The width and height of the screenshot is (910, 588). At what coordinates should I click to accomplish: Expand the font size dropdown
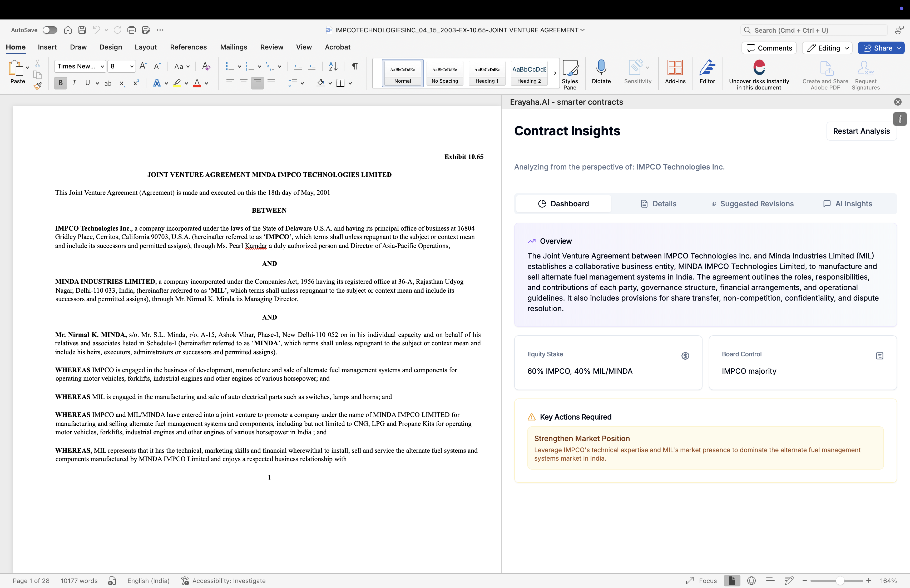[132, 66]
